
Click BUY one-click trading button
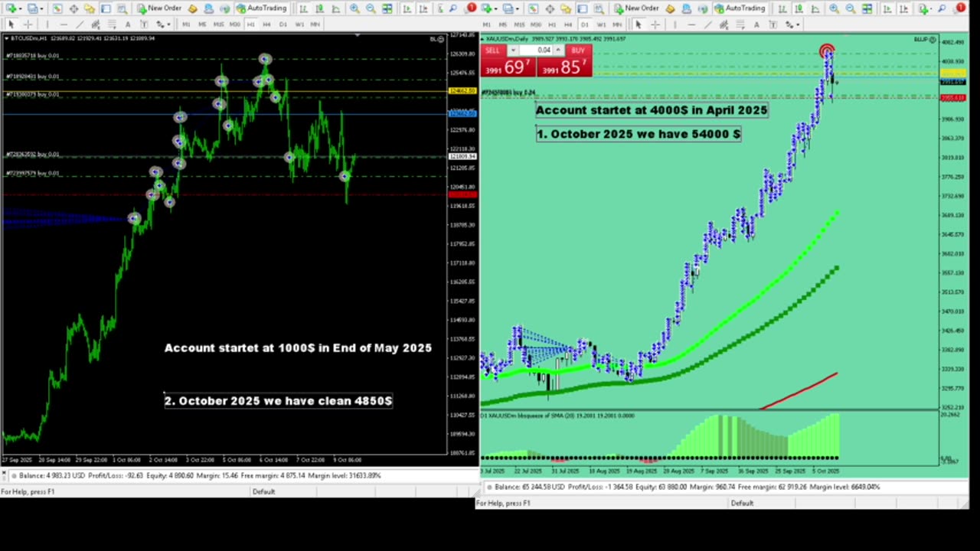click(578, 51)
